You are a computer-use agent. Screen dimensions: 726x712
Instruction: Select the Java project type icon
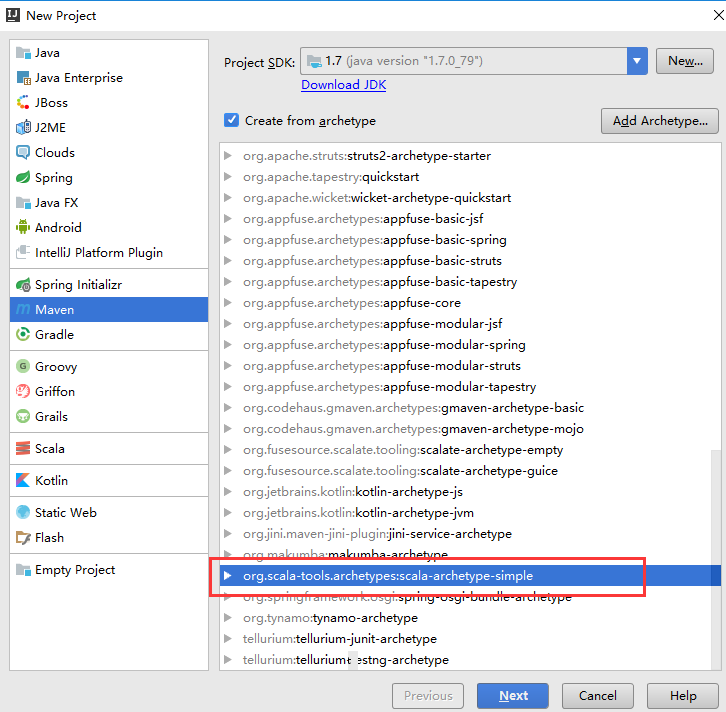(23, 53)
